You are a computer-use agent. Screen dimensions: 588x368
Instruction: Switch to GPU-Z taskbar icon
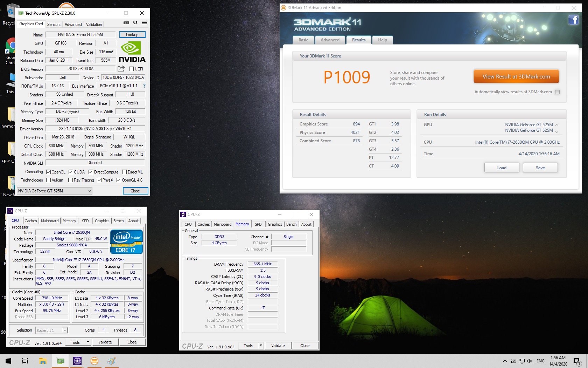60,361
